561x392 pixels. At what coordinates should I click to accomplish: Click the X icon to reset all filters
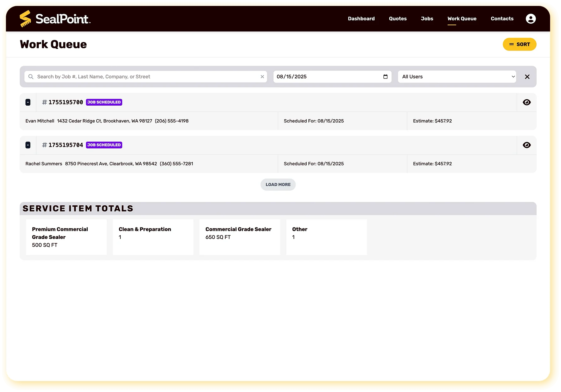527,76
